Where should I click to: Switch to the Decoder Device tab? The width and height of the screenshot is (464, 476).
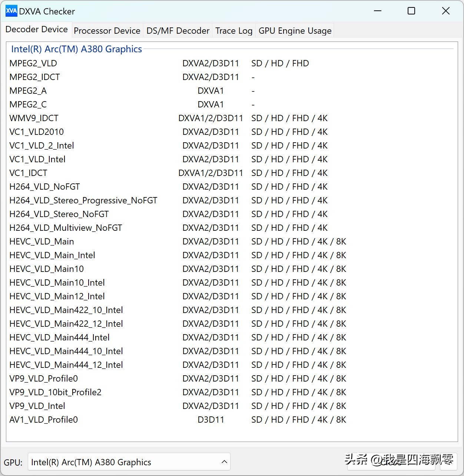pyautogui.click(x=36, y=30)
